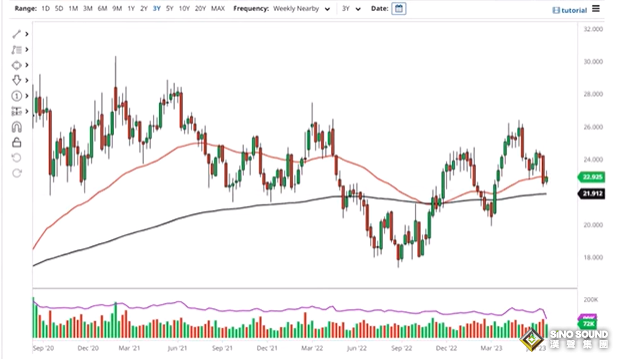Click the redo arrow

click(x=17, y=173)
